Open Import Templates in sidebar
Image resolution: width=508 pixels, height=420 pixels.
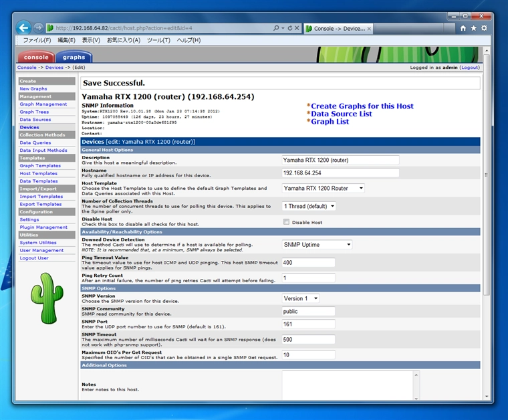tap(41, 197)
